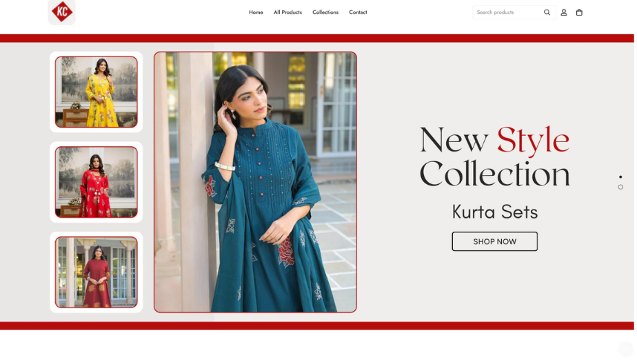The height and width of the screenshot is (364, 637).
Task: Click the SHOP NOW button
Action: point(494,241)
